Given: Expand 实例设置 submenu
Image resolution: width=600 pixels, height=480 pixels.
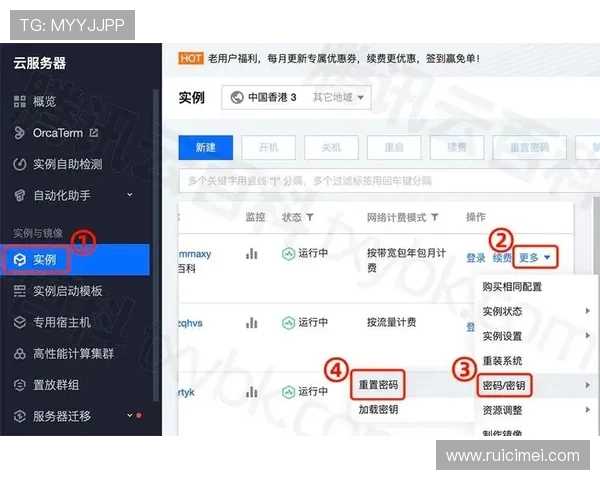Looking at the screenshot, I should click(536, 336).
